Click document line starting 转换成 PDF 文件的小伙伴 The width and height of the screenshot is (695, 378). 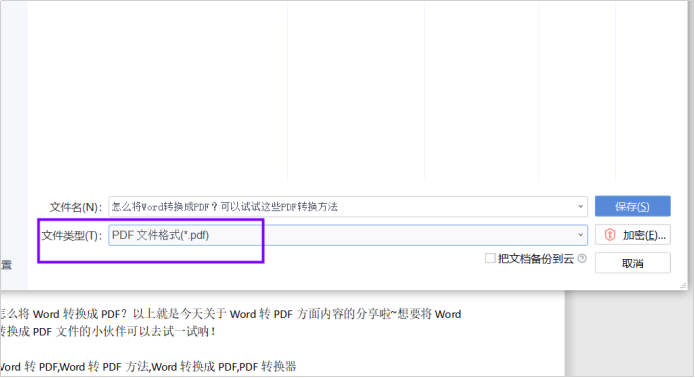107,331
